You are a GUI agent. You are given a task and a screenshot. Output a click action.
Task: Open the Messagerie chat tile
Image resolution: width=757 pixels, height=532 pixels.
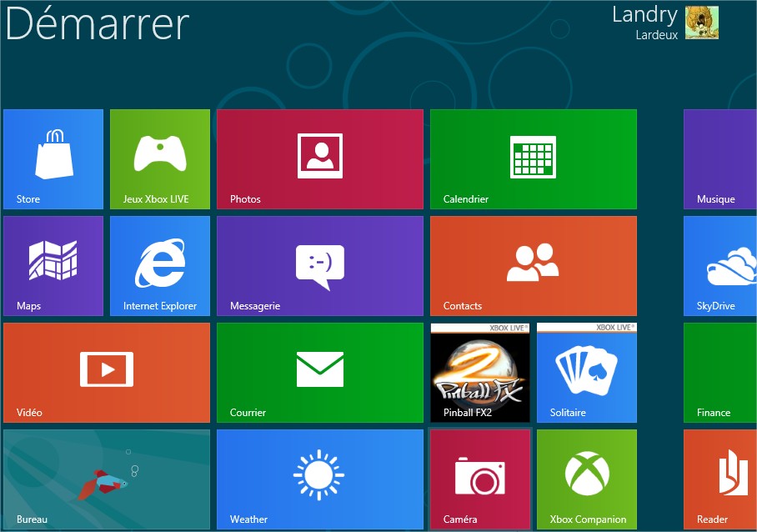pos(320,266)
